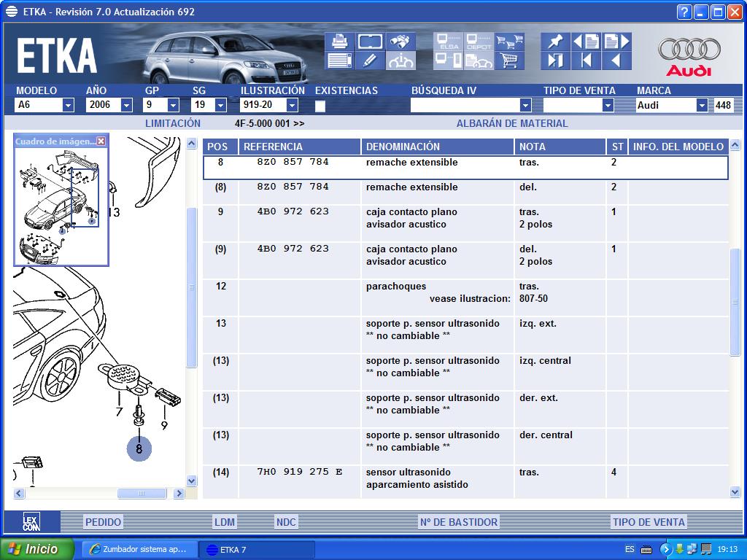Viewport: 747px width, 560px height.
Task: Select reference 8Z0 857 784 in the tras. row
Action: (293, 162)
